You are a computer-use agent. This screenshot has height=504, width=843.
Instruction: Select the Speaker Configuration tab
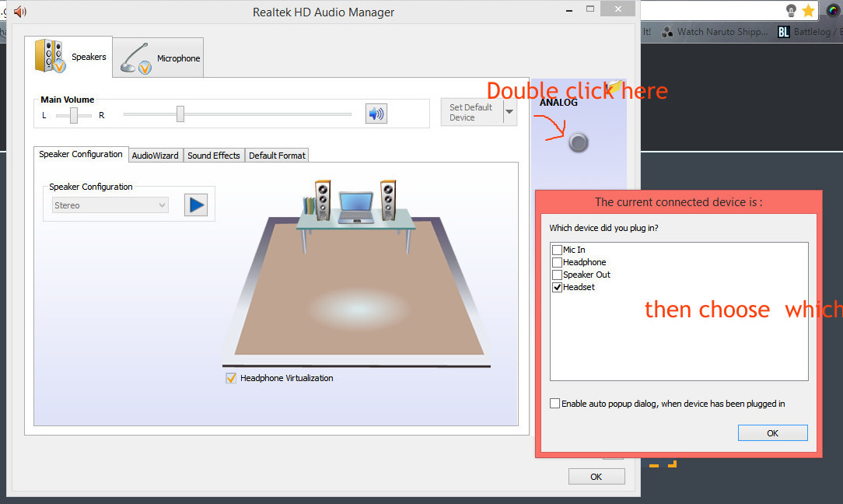coord(81,154)
